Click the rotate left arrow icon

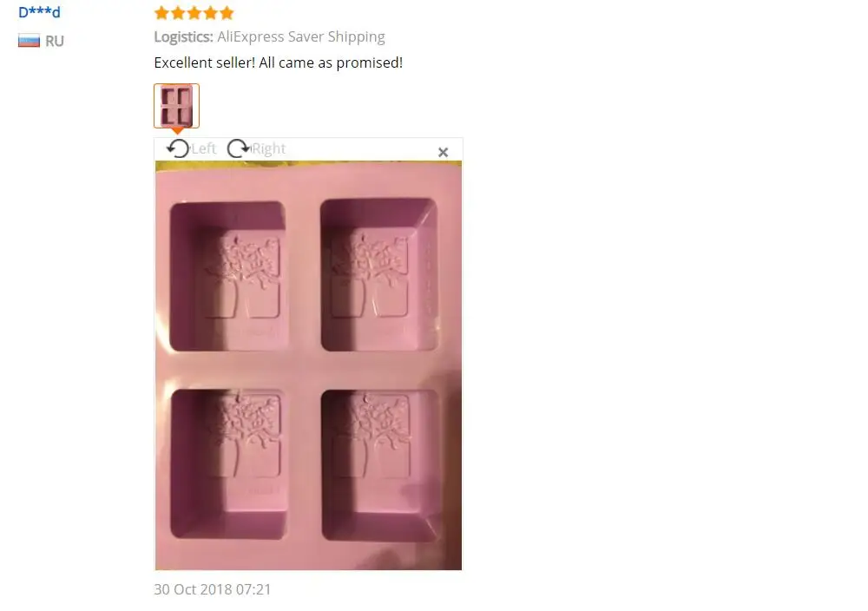(178, 148)
